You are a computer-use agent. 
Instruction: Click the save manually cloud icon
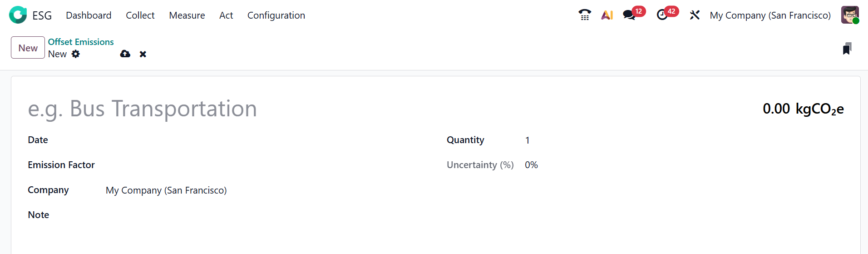pos(125,54)
